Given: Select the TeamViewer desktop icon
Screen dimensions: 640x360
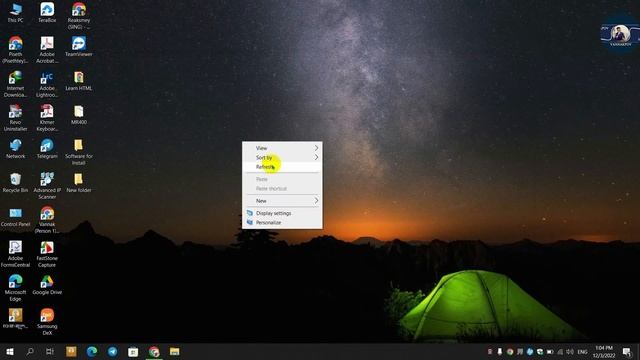Looking at the screenshot, I should [79, 47].
